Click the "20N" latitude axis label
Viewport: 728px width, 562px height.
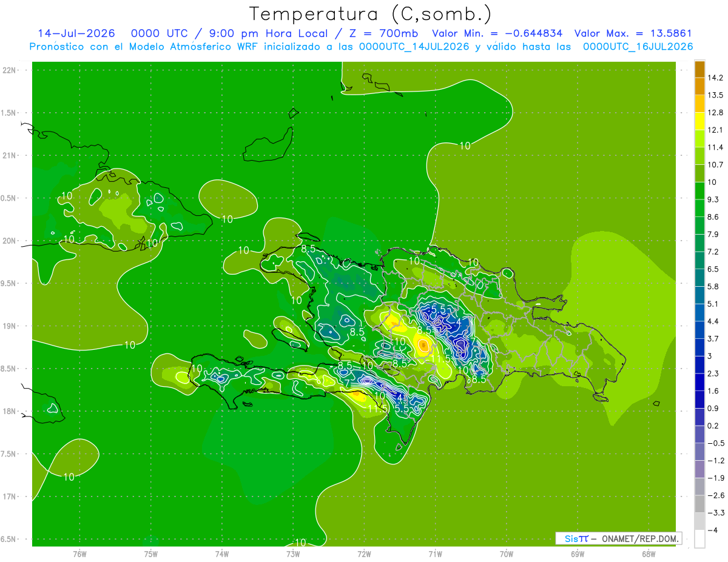click(x=9, y=241)
